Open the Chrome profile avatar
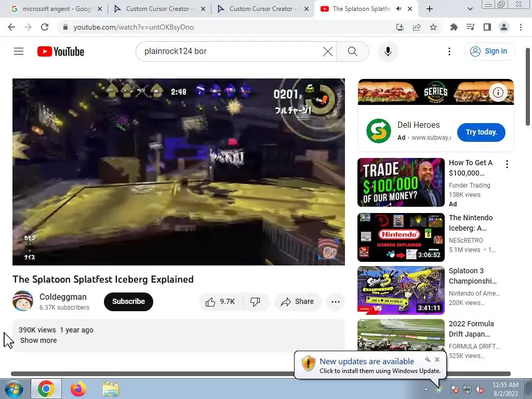 504,27
